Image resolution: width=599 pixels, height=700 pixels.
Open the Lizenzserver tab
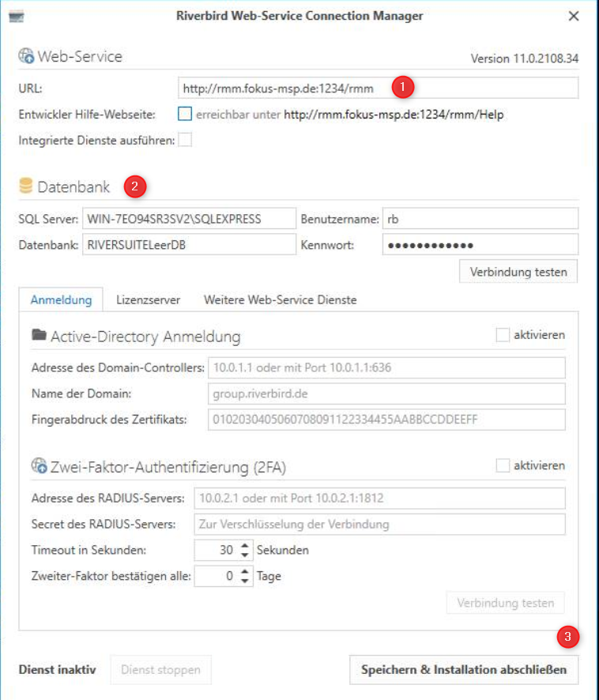pyautogui.click(x=148, y=300)
